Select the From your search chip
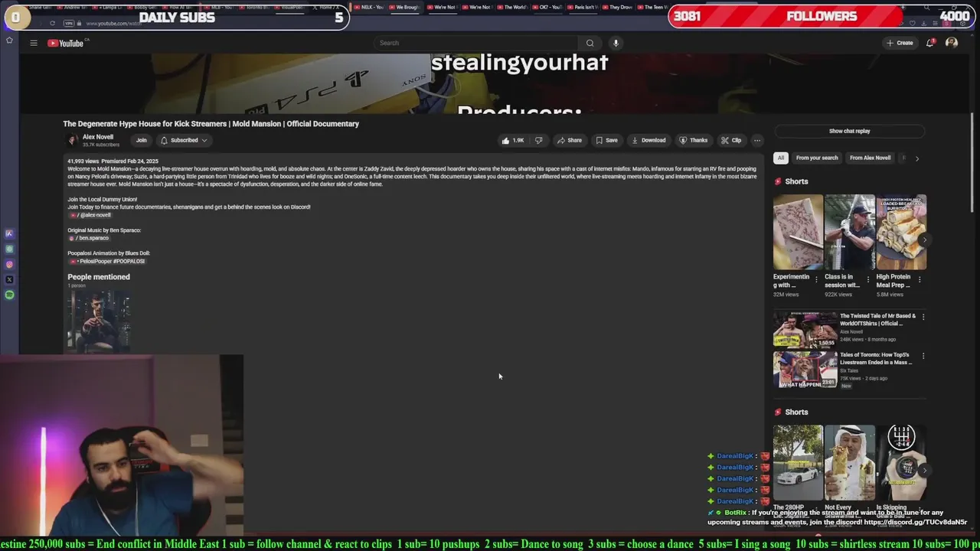Viewport: 980px width, 551px height. point(817,158)
